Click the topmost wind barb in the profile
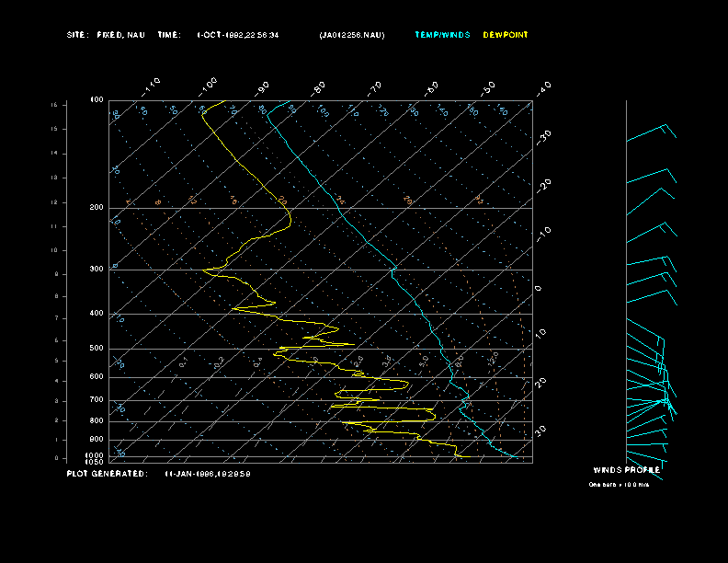This screenshot has height=563, width=728. tap(651, 134)
